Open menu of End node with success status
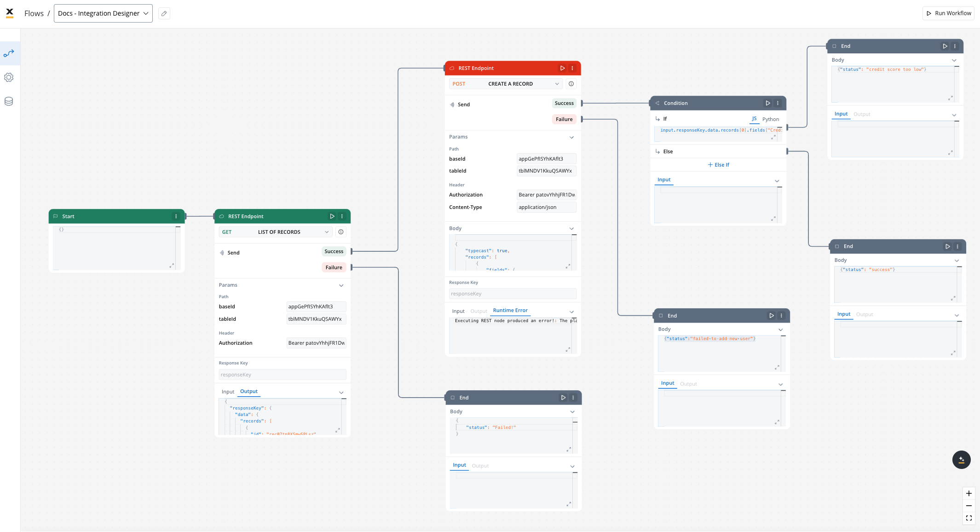 click(x=958, y=246)
